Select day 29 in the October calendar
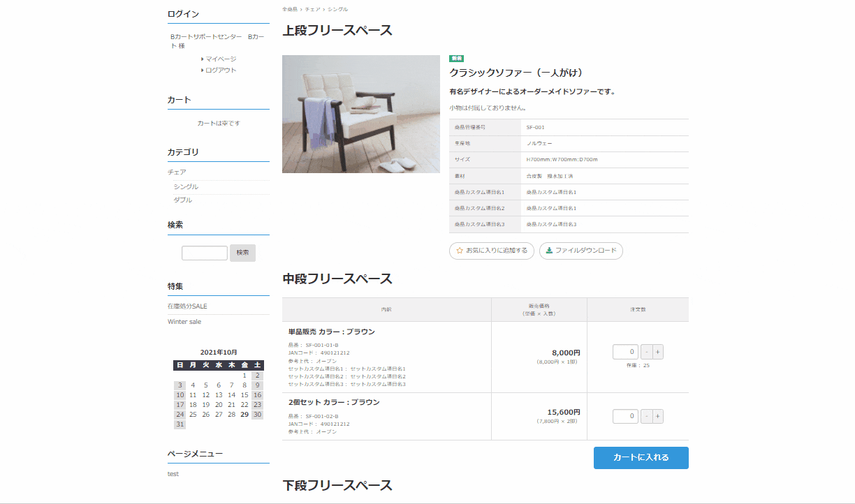Image resolution: width=855 pixels, height=504 pixels. pos(244,415)
